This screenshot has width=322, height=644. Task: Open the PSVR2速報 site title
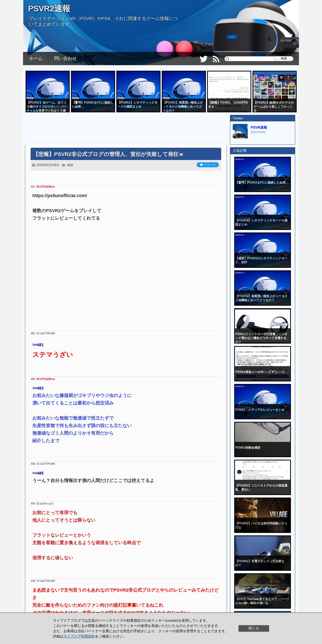49,9
